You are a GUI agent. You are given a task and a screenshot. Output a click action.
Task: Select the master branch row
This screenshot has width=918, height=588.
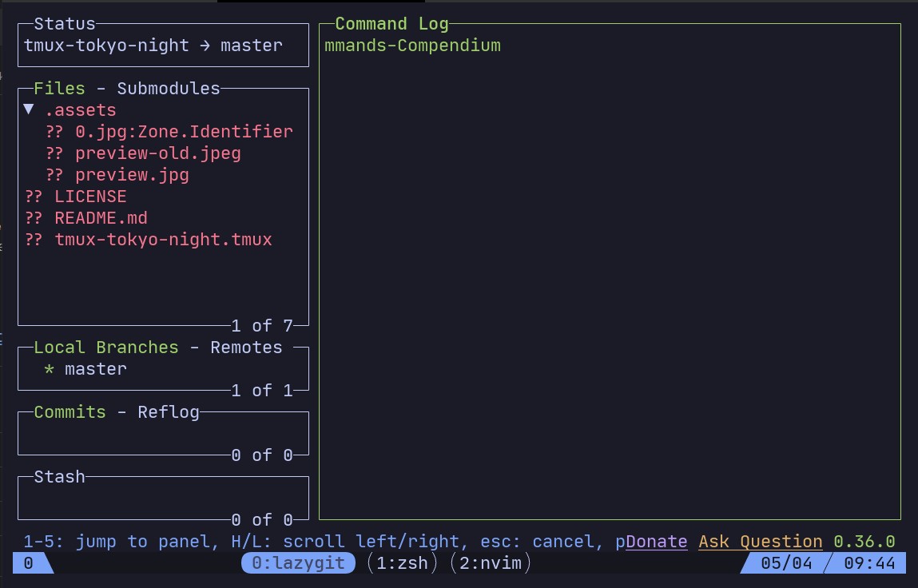pyautogui.click(x=163, y=369)
